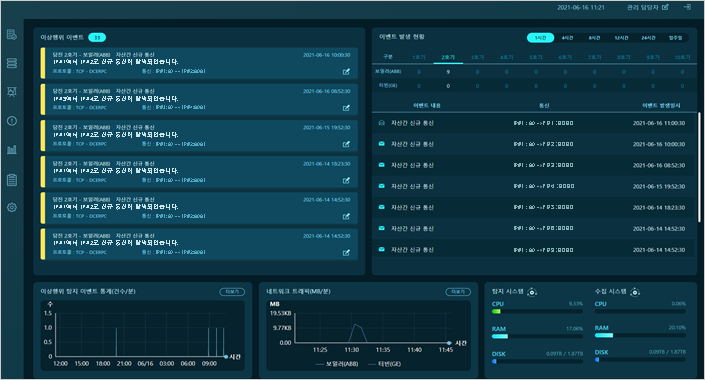Screen dimensions: 705x380
Task: Click mail icon on 2021-06-16 10:00:30 table row
Action: point(382,144)
